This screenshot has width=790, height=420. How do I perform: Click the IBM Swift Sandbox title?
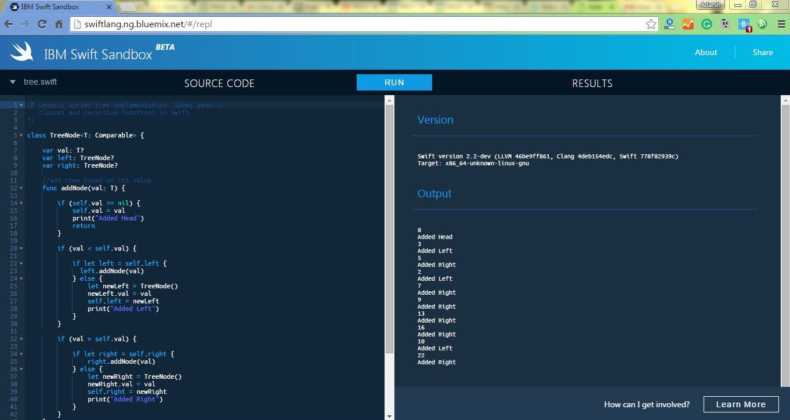(98, 54)
